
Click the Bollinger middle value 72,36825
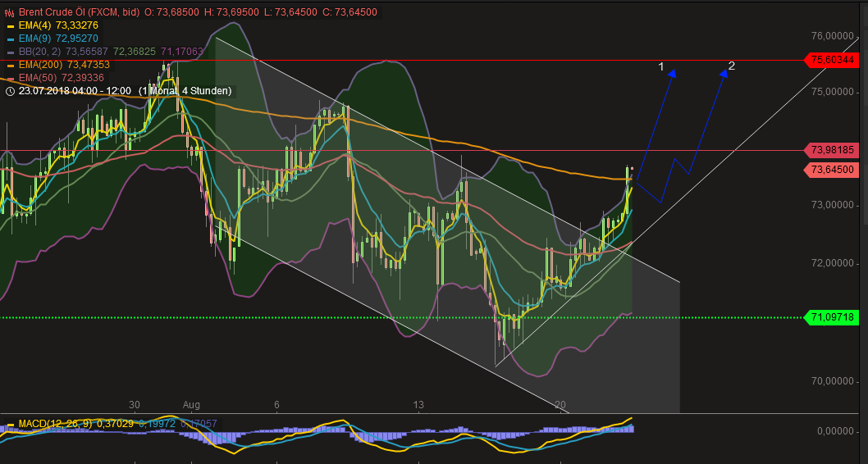(x=135, y=52)
